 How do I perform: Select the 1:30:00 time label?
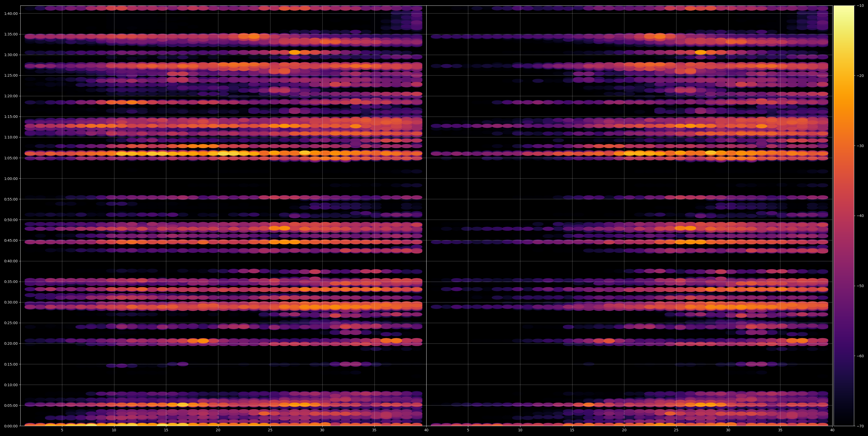[11, 54]
